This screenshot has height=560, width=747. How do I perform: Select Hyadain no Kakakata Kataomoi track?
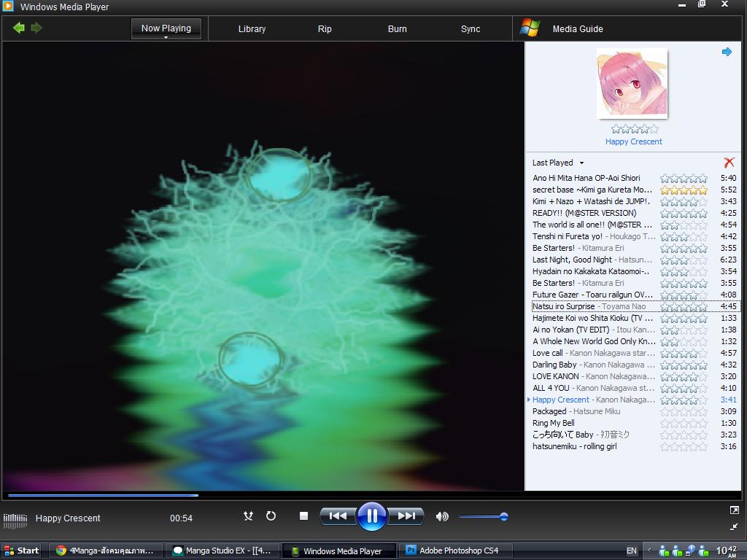(x=634, y=271)
